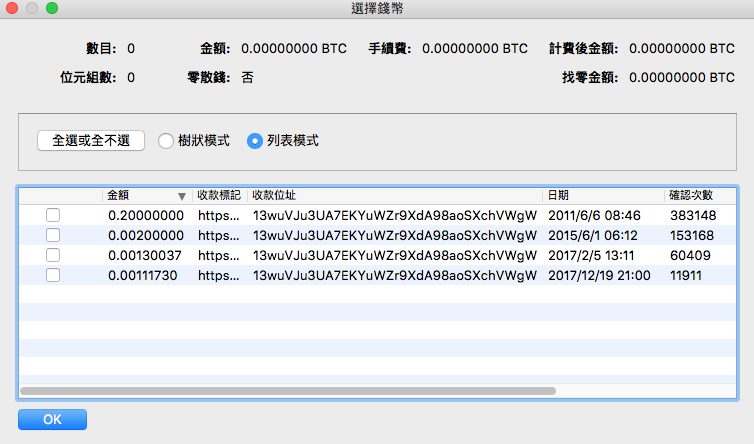Click the amount 0.20000000 cell
The height and width of the screenshot is (444, 754).
pos(146,216)
